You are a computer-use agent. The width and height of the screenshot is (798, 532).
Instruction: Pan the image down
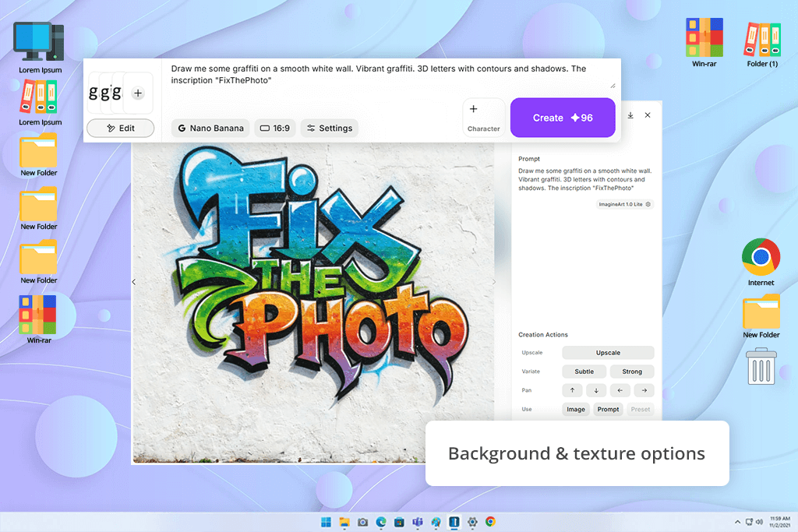click(596, 390)
